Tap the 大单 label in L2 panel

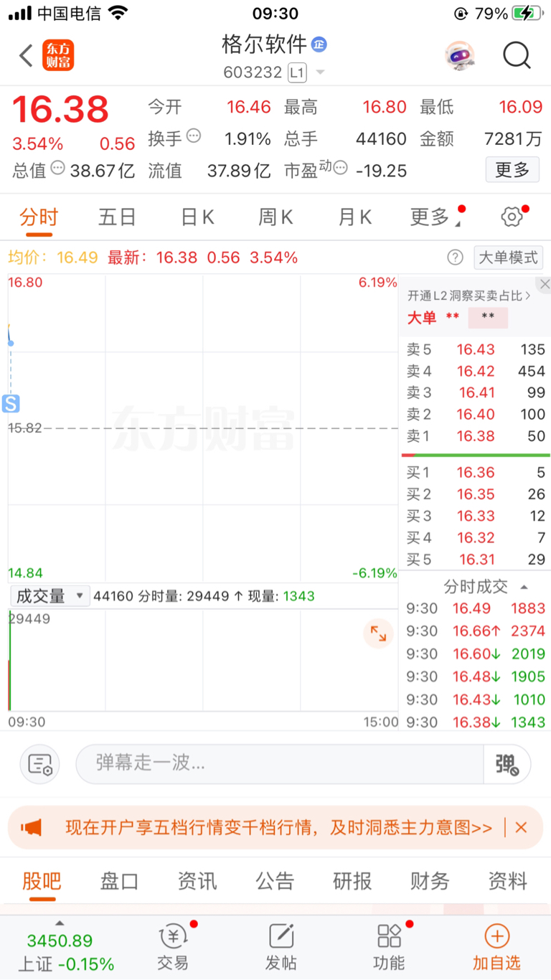422,317
